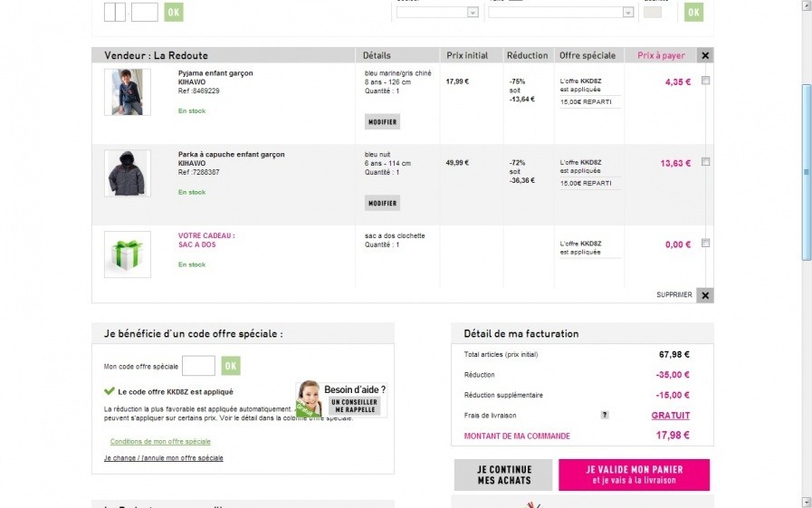Open the pyjama product thumbnail

127,91
